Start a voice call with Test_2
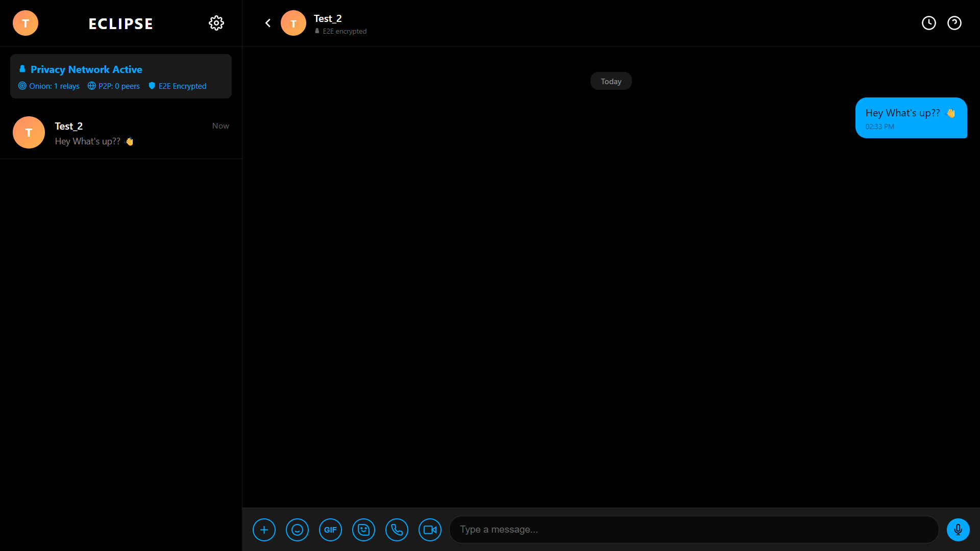This screenshot has width=980, height=551. 397,530
